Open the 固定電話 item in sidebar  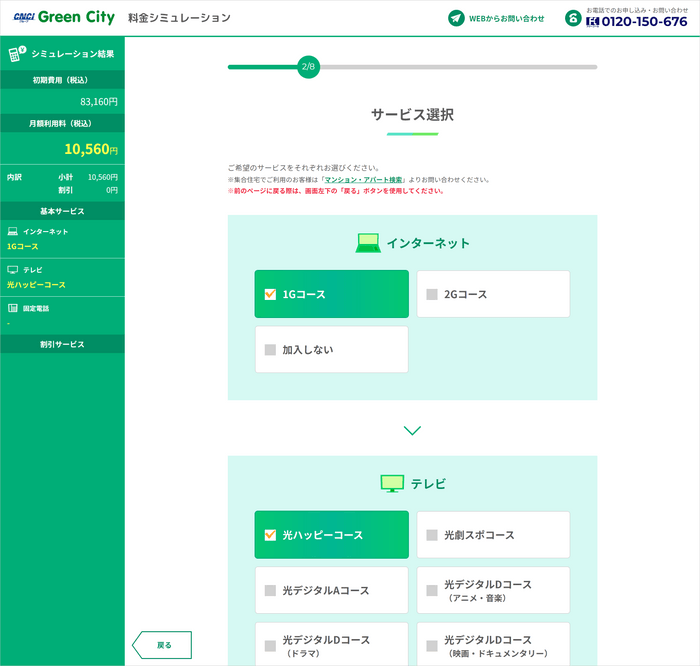36,308
